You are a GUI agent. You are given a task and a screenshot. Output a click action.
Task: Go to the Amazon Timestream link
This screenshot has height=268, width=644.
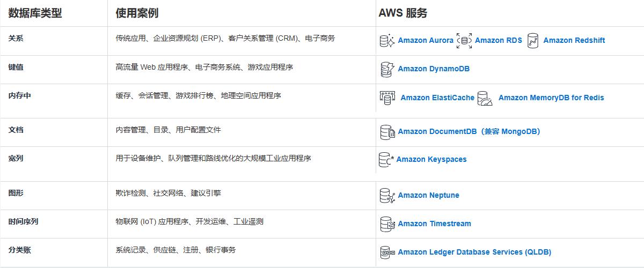(434, 224)
